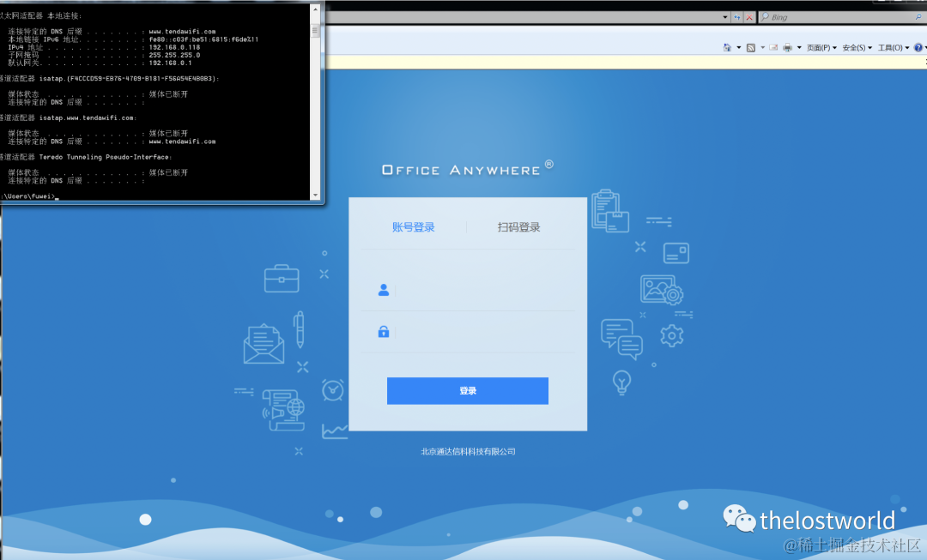Expand the feeds dropdown arrow next to RSS
This screenshot has width=927, height=560.
point(763,48)
